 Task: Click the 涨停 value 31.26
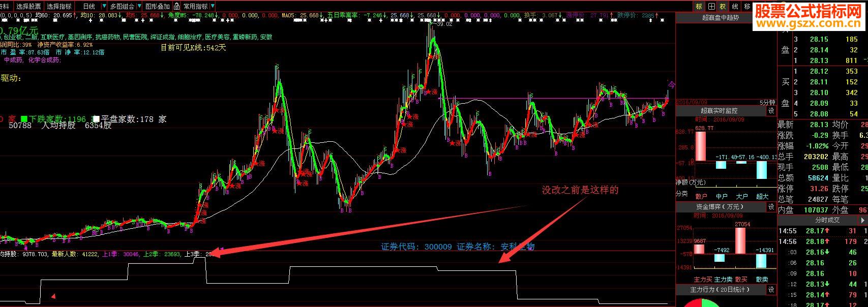[x=819, y=189]
